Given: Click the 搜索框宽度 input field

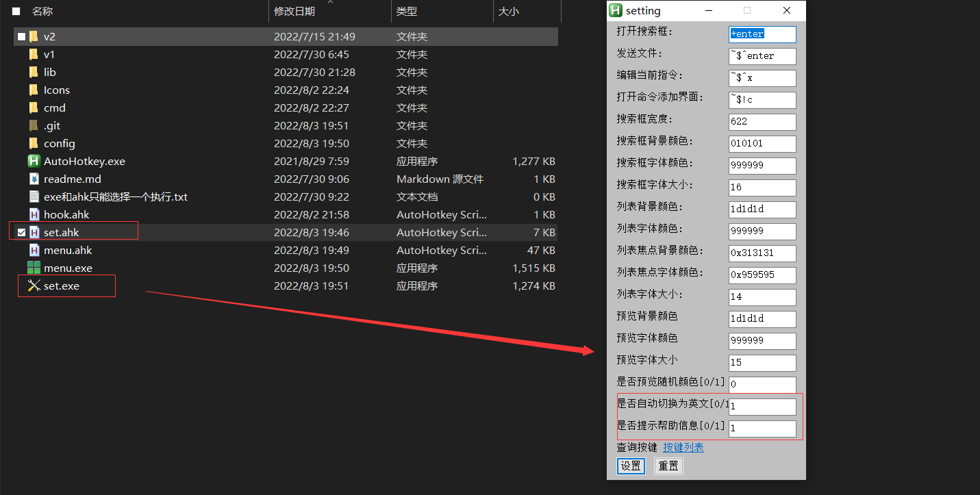Looking at the screenshot, I should click(762, 122).
